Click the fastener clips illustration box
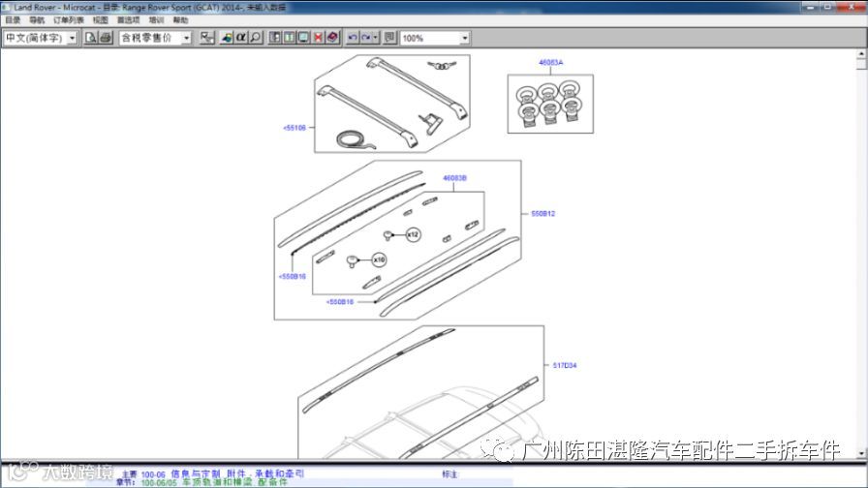Image resolution: width=868 pixels, height=488 pixels. tap(550, 104)
